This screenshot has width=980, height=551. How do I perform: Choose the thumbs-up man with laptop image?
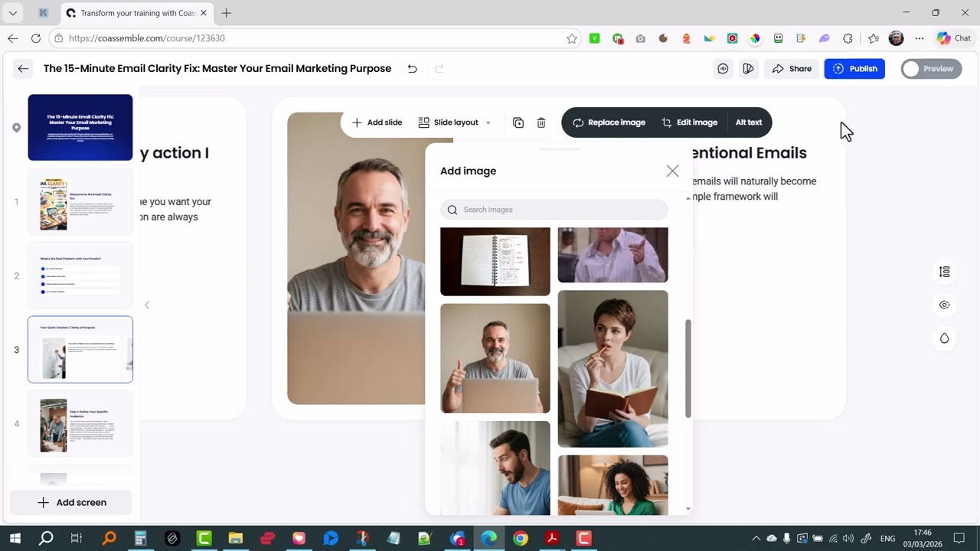[495, 358]
